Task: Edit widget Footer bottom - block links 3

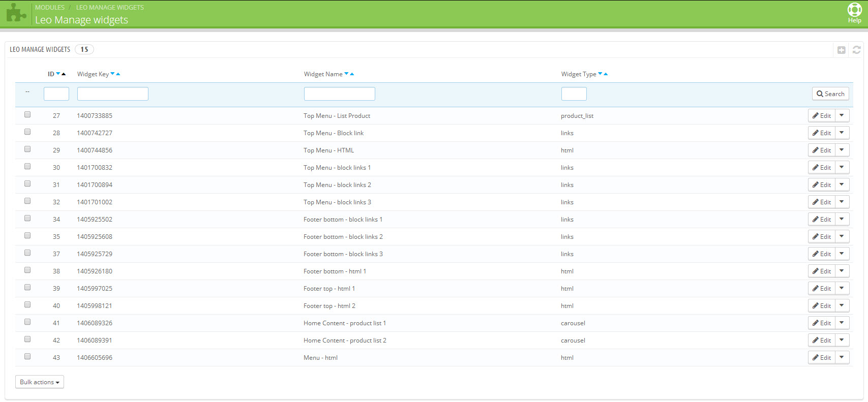Action: click(x=822, y=254)
